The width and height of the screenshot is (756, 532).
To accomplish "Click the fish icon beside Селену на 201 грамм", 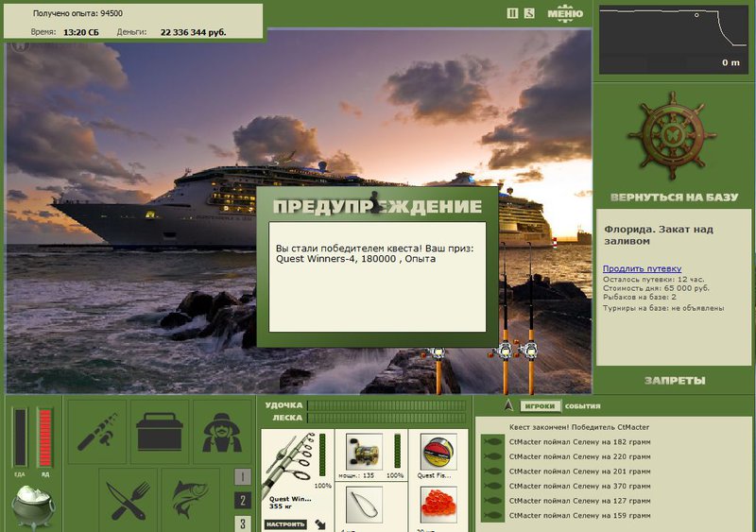I will pyautogui.click(x=492, y=472).
